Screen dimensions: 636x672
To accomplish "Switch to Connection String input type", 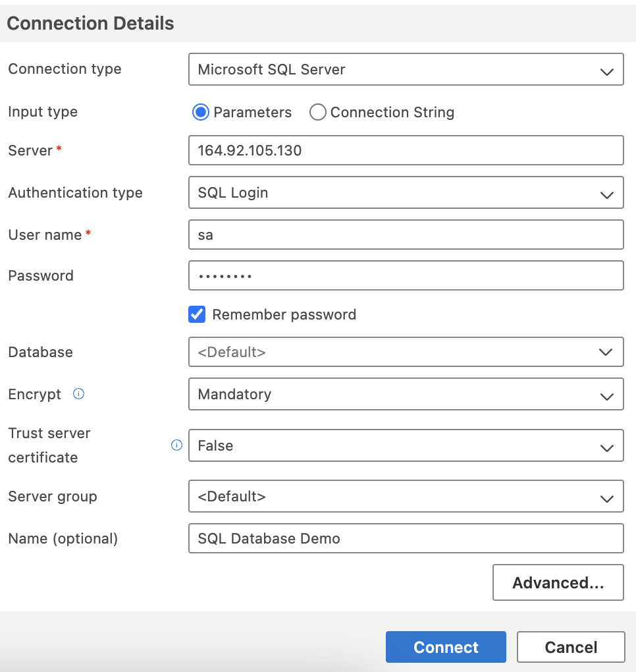I will (x=318, y=112).
